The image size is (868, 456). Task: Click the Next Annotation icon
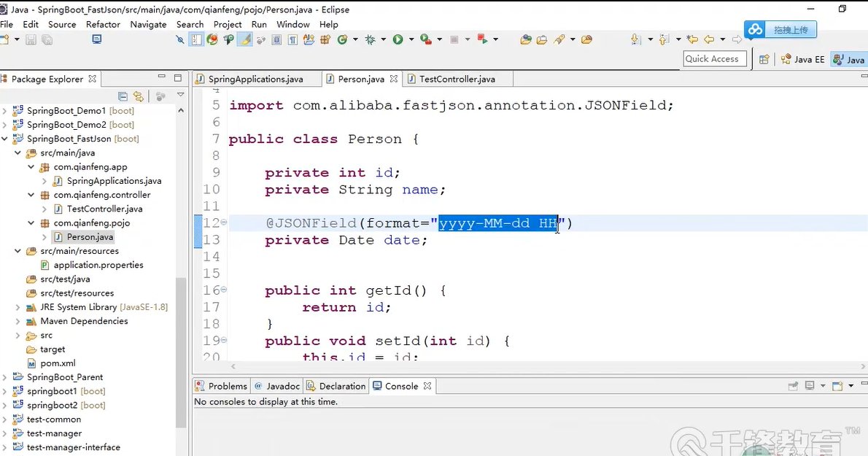636,39
